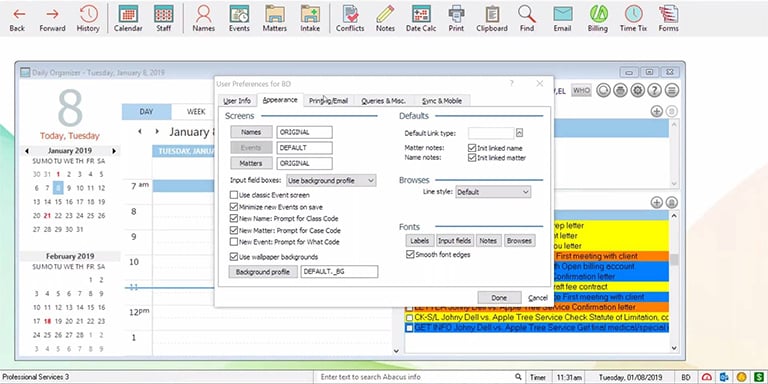Switch to the User Info tab
Screen dimensions: 768x384
coord(237,101)
